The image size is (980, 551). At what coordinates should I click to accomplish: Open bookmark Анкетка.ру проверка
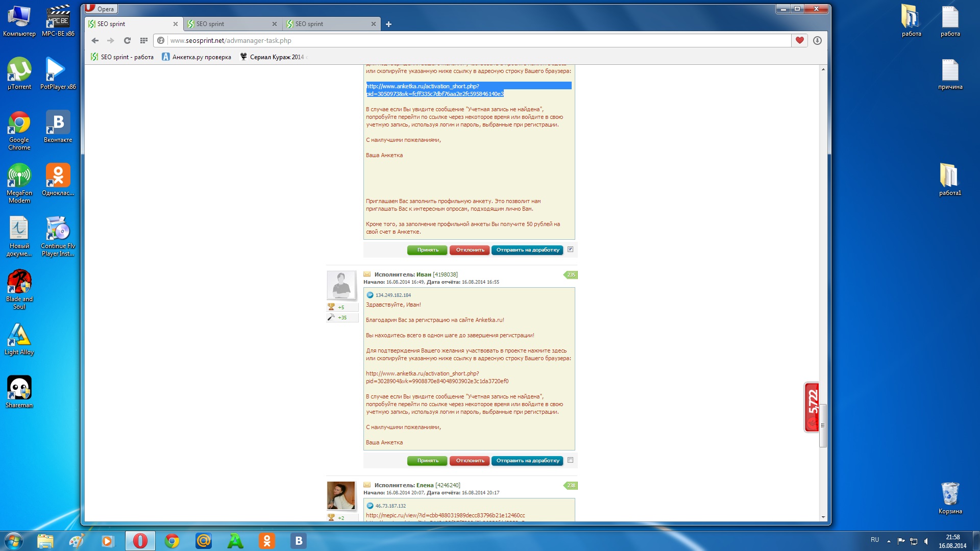tap(197, 57)
